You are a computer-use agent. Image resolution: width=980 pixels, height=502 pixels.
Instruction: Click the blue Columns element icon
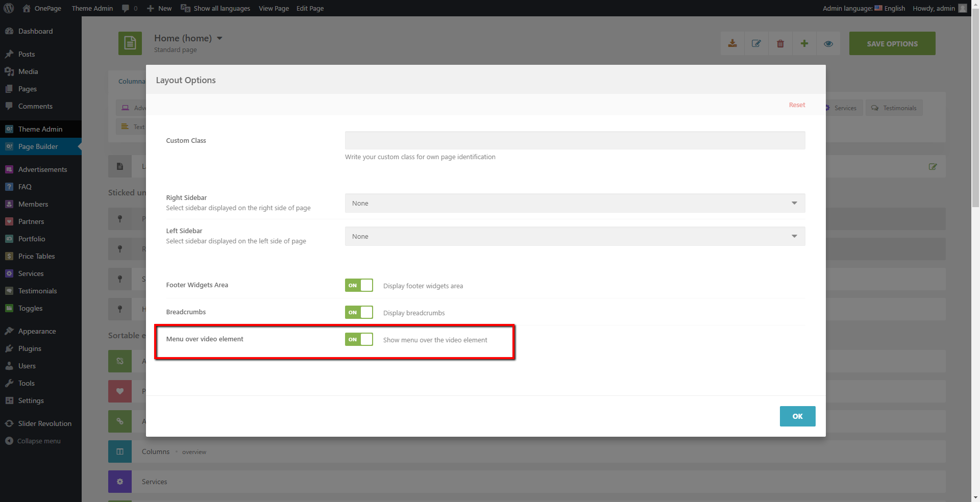tap(120, 451)
